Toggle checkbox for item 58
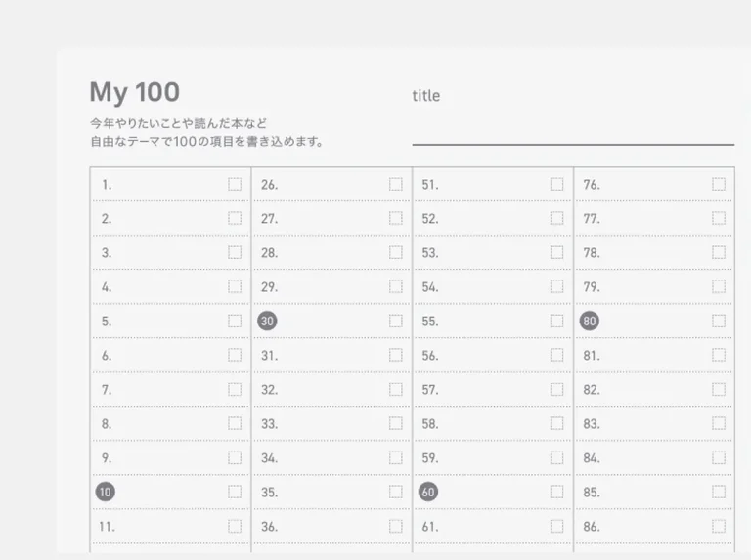Image resolution: width=751 pixels, height=560 pixels. point(556,423)
